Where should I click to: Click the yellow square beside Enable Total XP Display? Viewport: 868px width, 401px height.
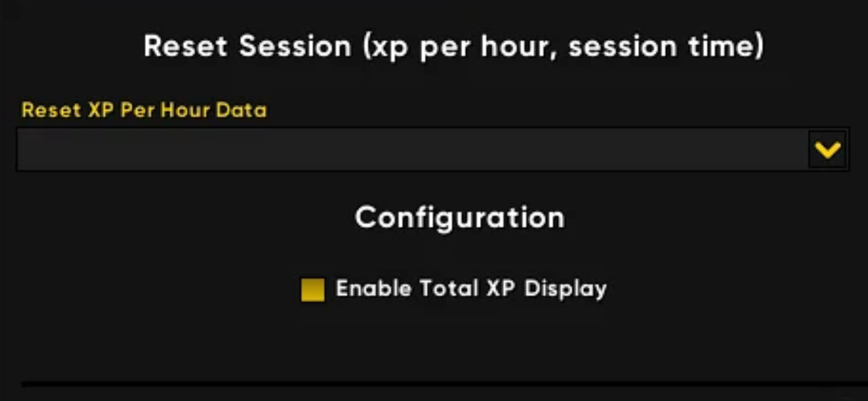[x=313, y=290]
